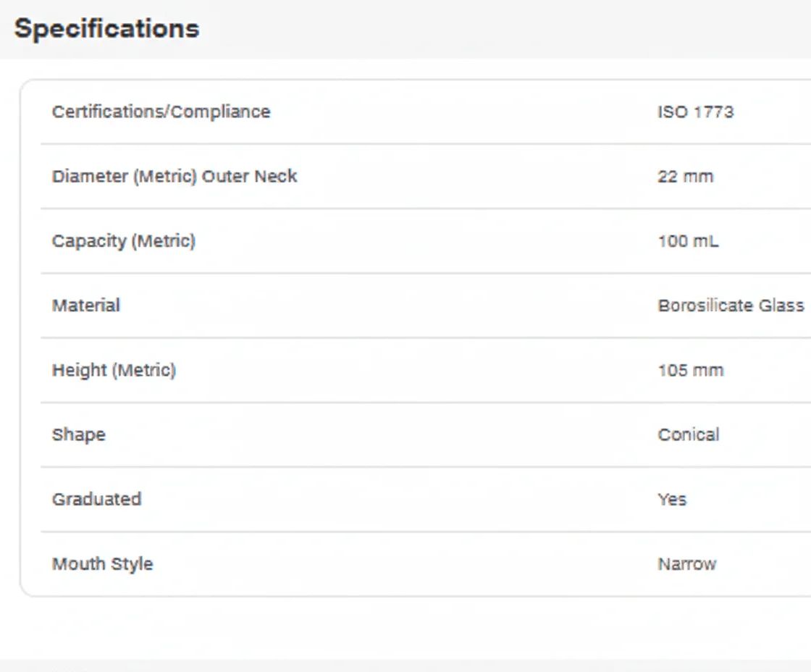Select the Yes value for Graduated
This screenshot has width=811, height=672.
(672, 500)
